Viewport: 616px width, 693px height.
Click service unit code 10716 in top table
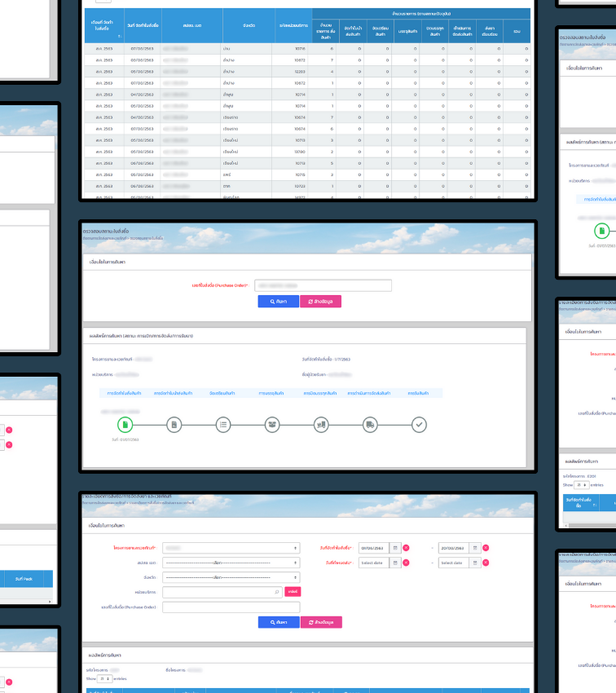coord(300,49)
